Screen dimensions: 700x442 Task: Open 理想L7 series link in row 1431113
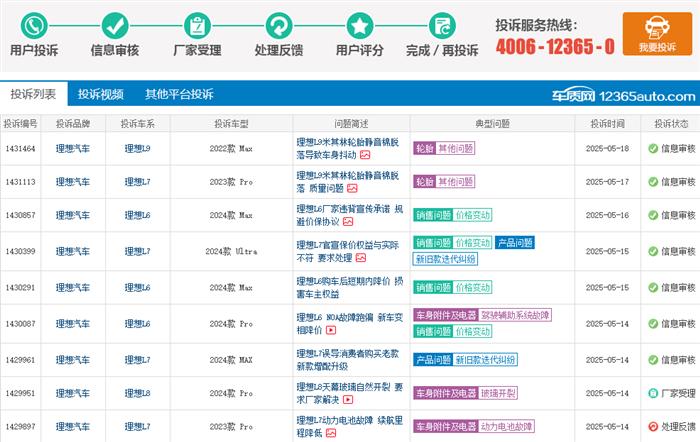coord(138,182)
